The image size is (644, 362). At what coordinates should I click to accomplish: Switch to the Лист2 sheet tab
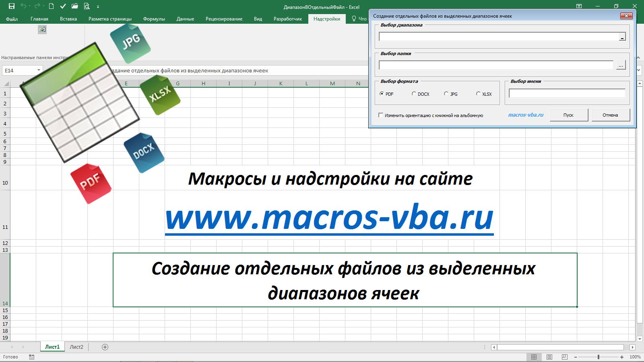pos(76,346)
